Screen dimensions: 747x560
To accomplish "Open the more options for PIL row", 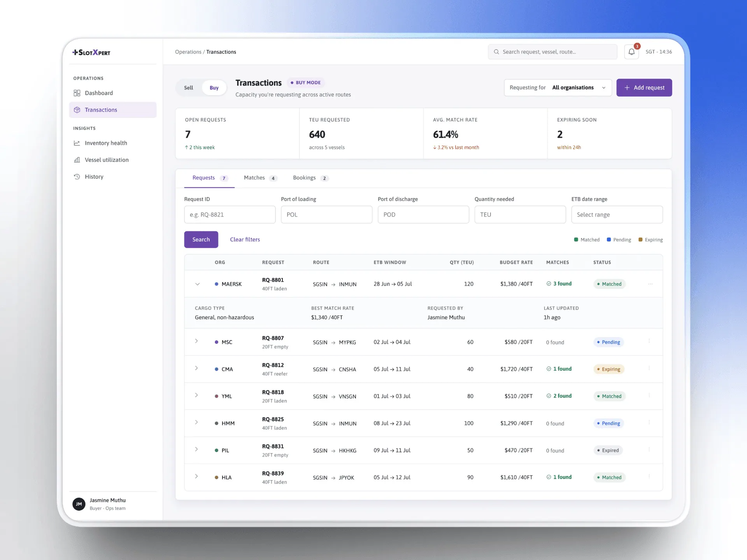I will [649, 449].
